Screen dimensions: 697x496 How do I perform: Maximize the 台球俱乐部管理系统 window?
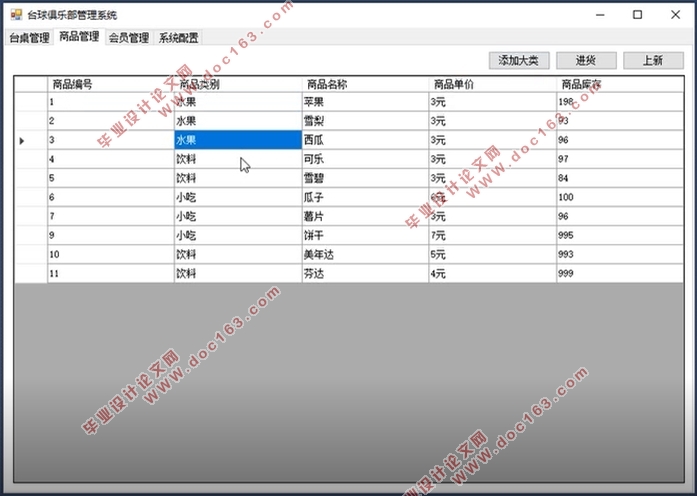coord(637,15)
